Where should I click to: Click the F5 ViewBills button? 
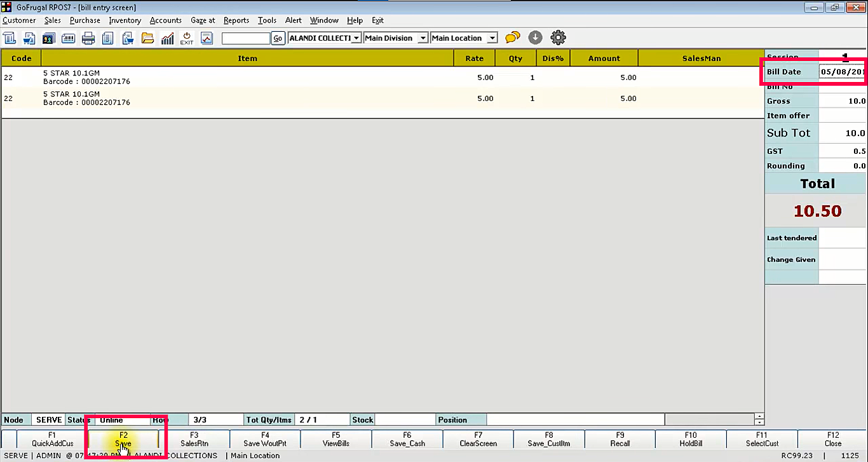[x=336, y=439]
